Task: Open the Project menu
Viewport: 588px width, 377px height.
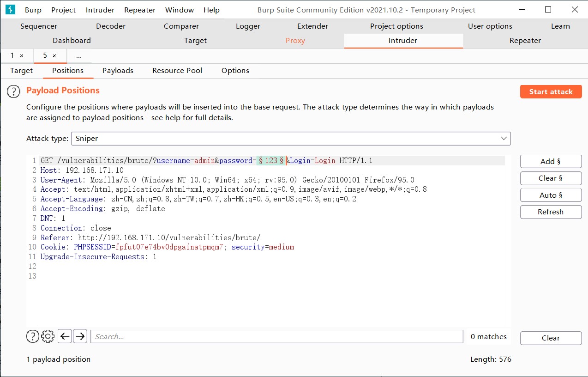Action: pyautogui.click(x=64, y=10)
